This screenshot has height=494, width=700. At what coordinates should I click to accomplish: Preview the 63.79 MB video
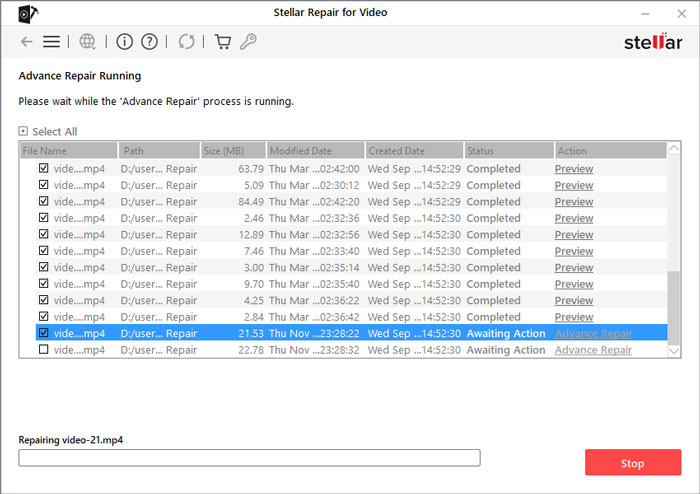point(574,169)
